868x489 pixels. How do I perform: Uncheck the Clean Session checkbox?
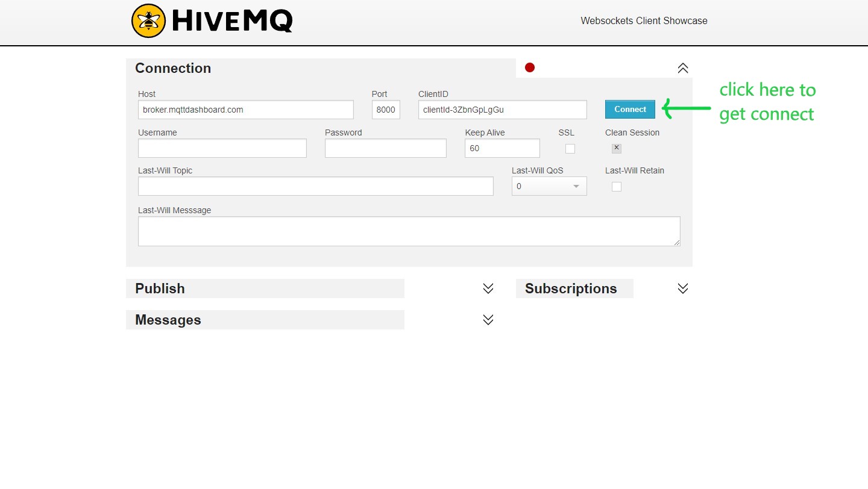[617, 148]
